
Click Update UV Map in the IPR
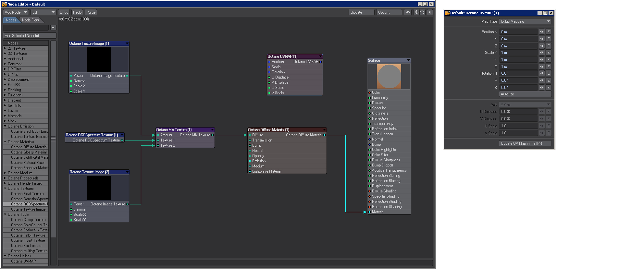[x=525, y=143]
